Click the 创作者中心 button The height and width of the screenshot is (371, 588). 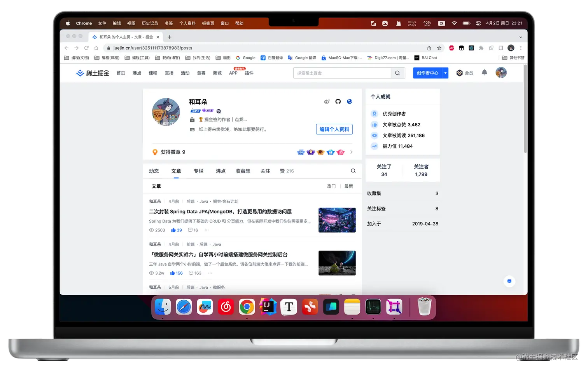point(428,73)
